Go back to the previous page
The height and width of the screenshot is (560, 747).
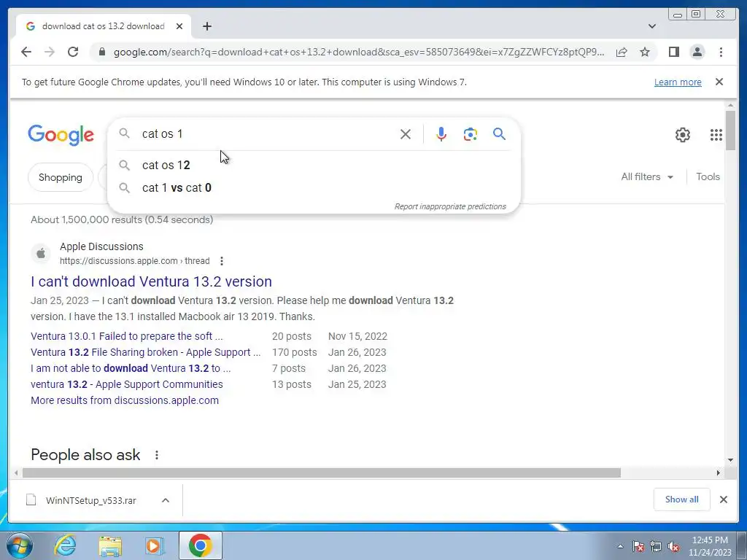26,52
